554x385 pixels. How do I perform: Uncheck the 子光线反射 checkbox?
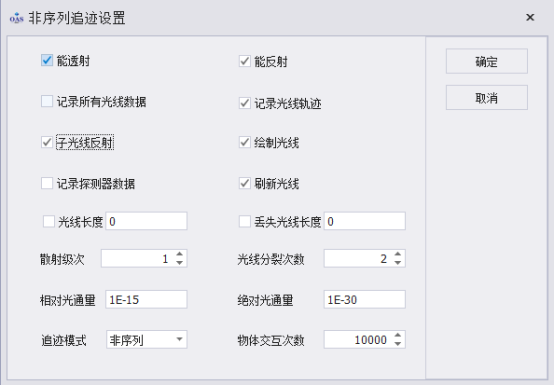[x=47, y=142]
